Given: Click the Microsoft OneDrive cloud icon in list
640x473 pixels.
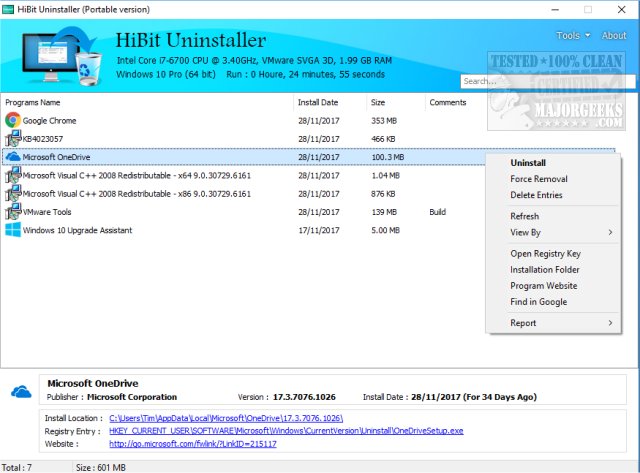Looking at the screenshot, I should point(13,157).
